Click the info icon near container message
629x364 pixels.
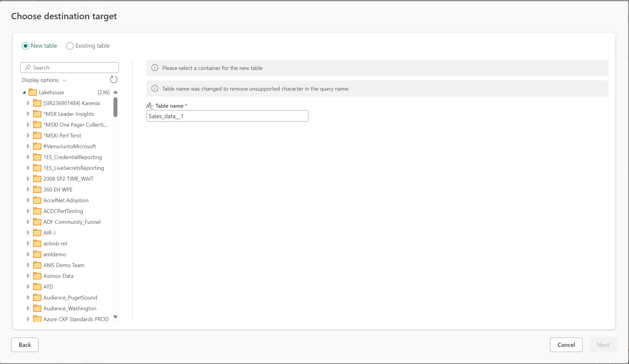pyautogui.click(x=155, y=68)
